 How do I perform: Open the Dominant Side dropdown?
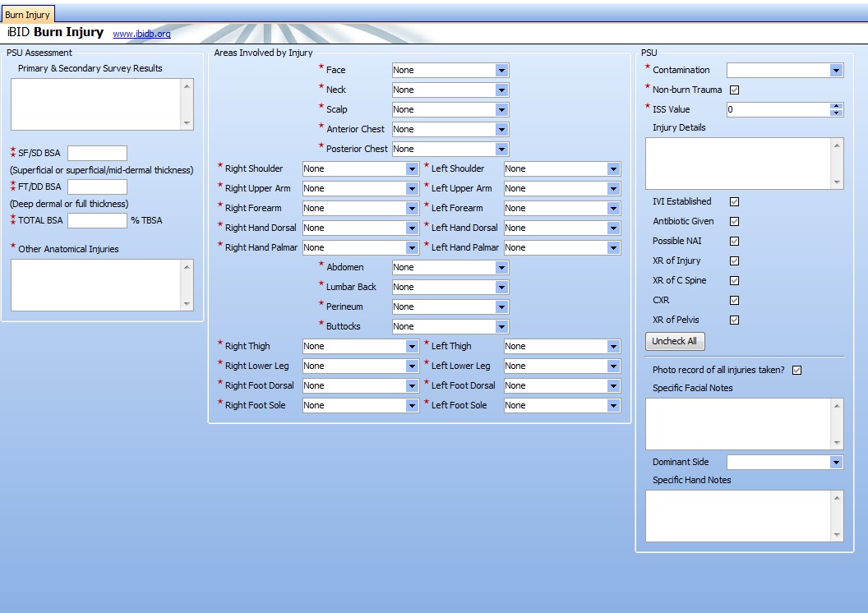click(x=836, y=463)
